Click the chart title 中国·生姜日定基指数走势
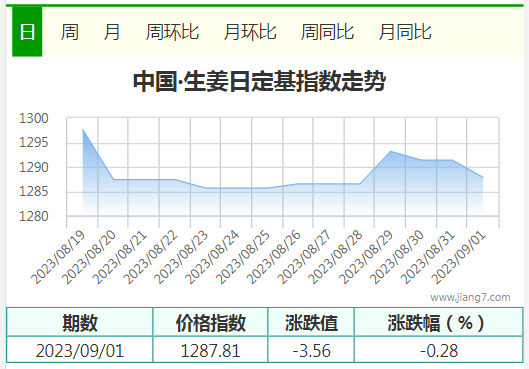The image size is (529, 369). [x=259, y=81]
